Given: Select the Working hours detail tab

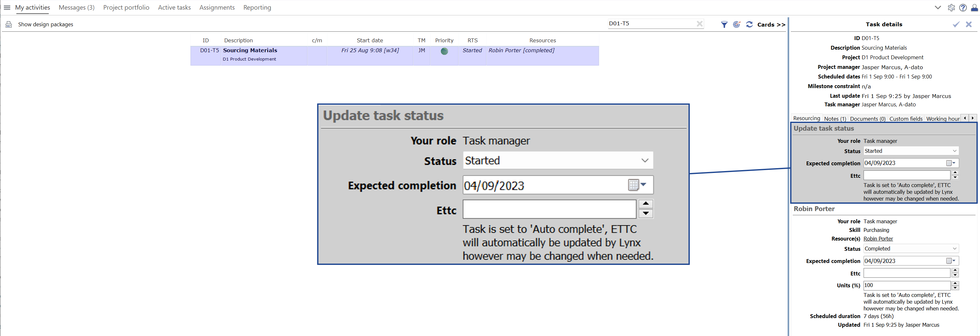Looking at the screenshot, I should [x=943, y=119].
